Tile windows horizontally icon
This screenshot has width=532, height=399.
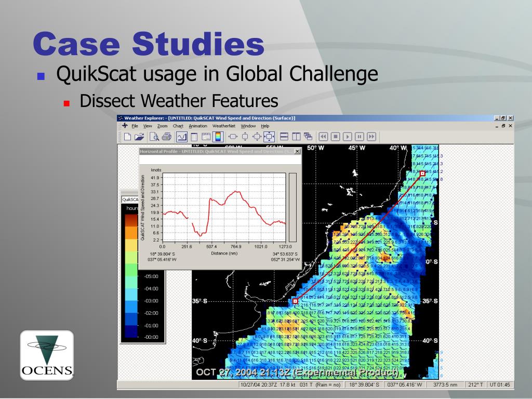284,137
